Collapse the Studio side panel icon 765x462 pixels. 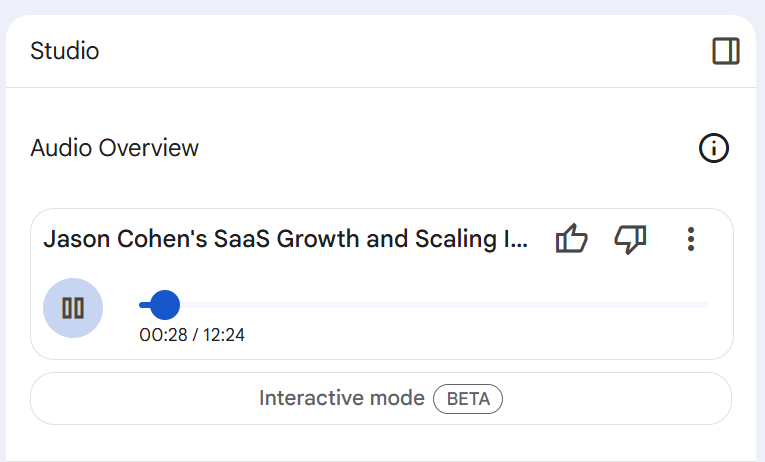tap(726, 51)
